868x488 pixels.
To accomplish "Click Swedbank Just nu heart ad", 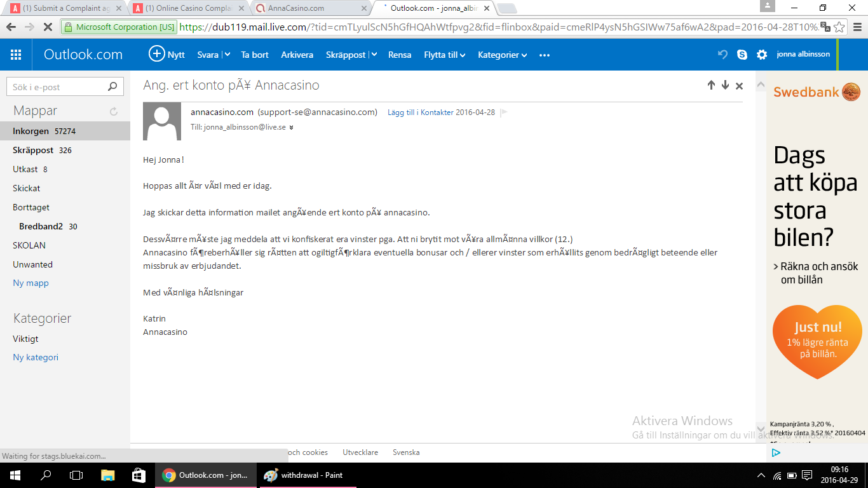I will pos(817,342).
